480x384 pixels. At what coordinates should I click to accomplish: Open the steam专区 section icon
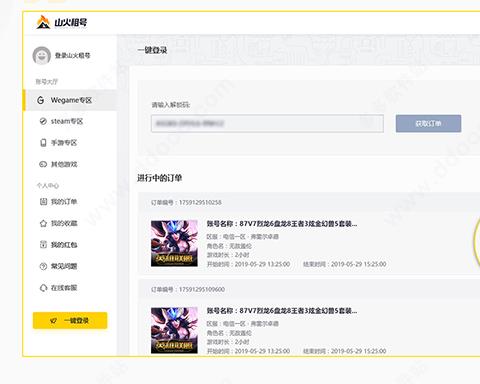coord(43,121)
